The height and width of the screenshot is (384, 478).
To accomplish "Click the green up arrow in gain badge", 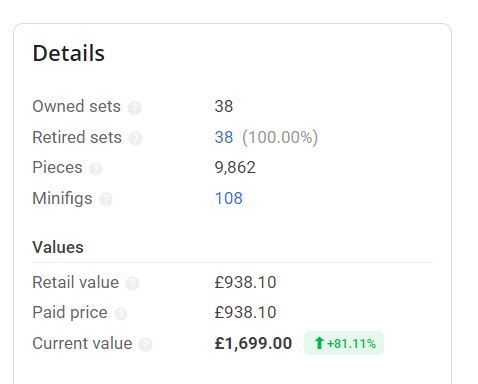I will point(319,343).
